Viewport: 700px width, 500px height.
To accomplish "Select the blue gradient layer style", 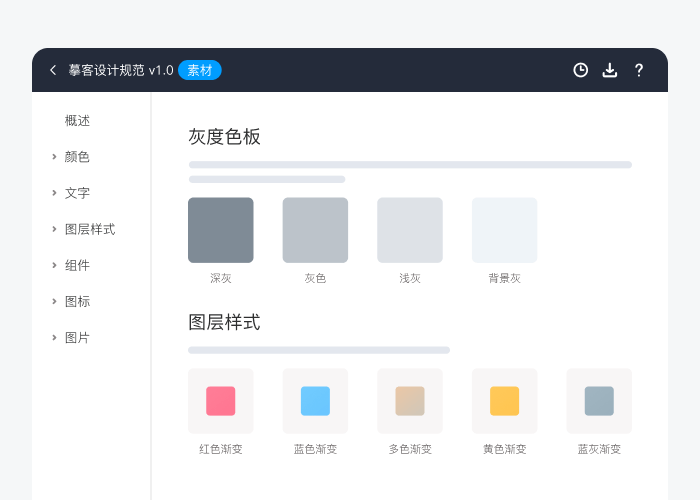I will click(x=315, y=401).
